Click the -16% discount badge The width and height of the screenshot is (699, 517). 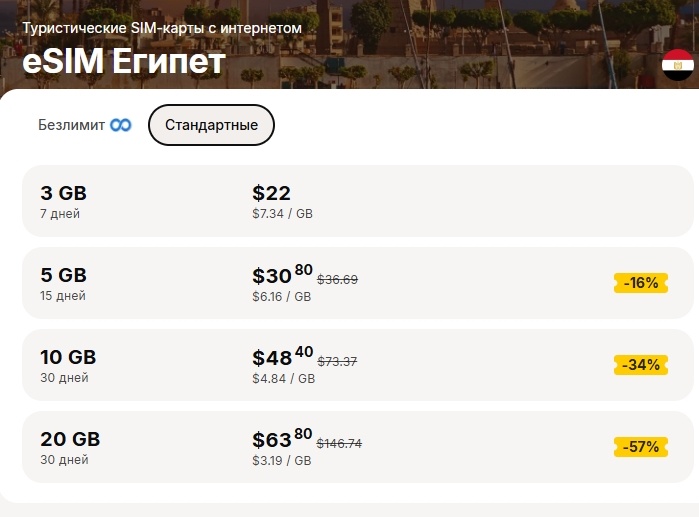(x=641, y=283)
